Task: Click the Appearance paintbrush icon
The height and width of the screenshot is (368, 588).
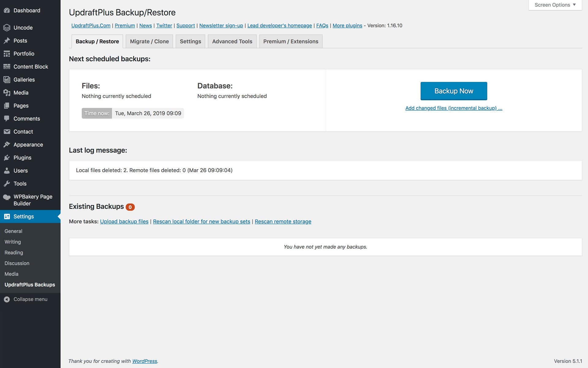Action: coord(7,145)
